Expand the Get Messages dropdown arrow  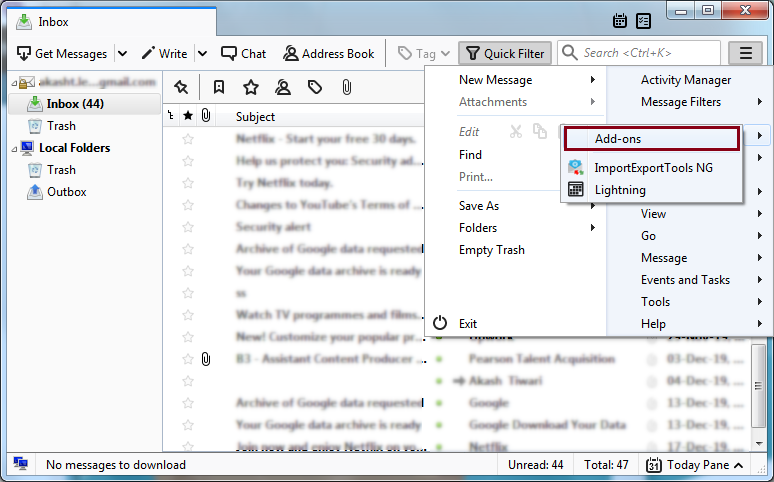tap(122, 53)
